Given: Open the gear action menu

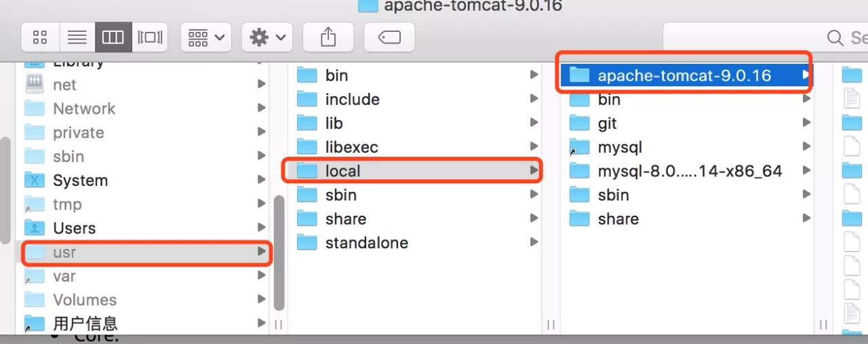Looking at the screenshot, I should coord(267,37).
